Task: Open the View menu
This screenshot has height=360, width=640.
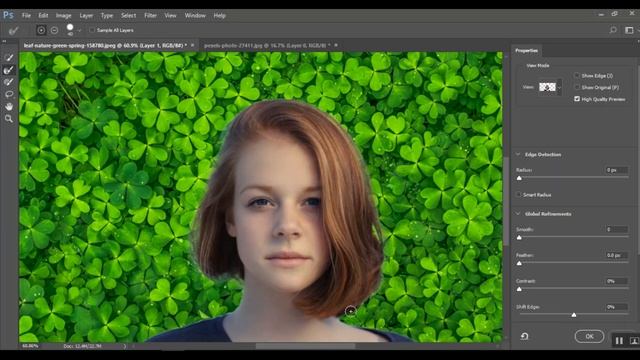Action: pos(170,16)
